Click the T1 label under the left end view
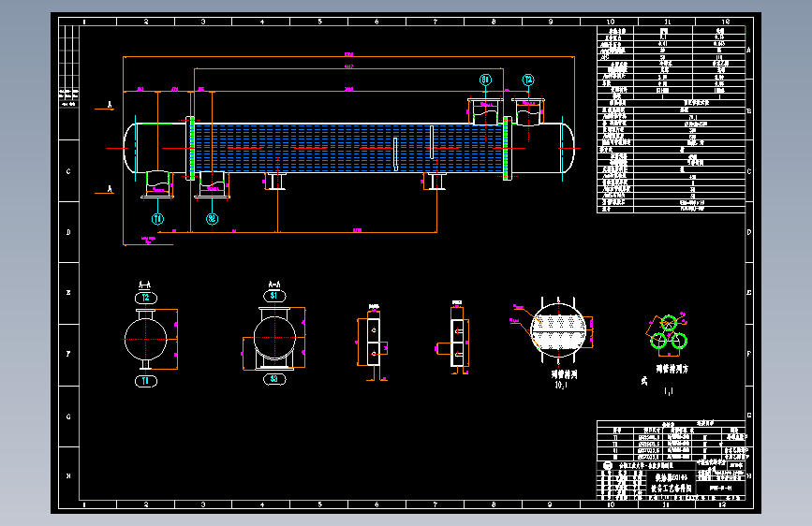Viewport: 812px width, 526px height. click(146, 381)
